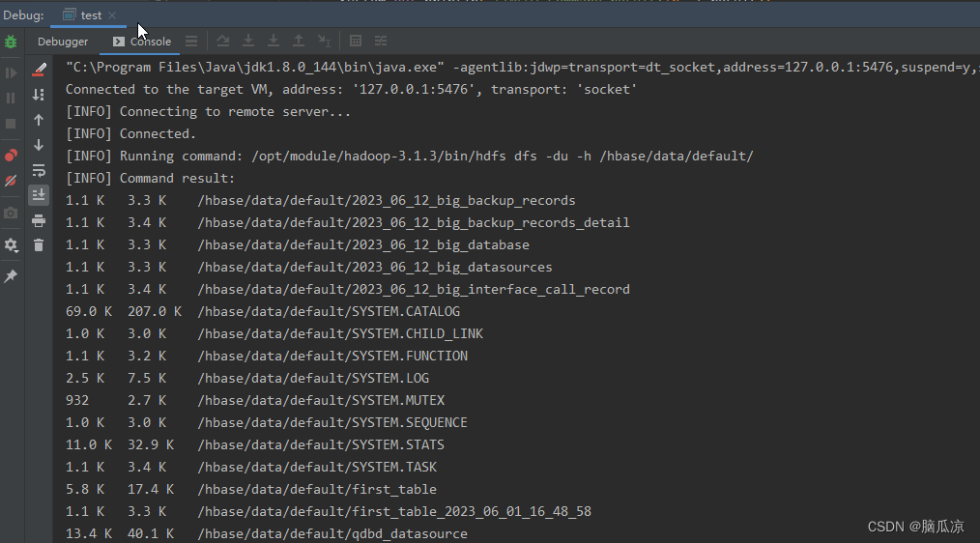Screen dimensions: 980x543
Task: Click the SYSTEM.CATALOG path
Action: 329,312
